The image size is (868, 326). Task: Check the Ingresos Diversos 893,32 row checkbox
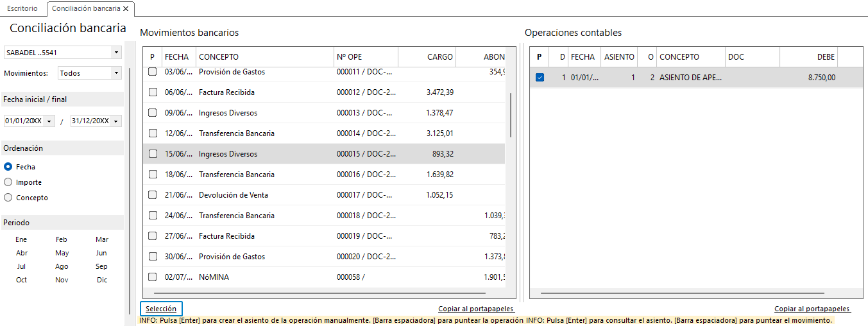click(153, 154)
